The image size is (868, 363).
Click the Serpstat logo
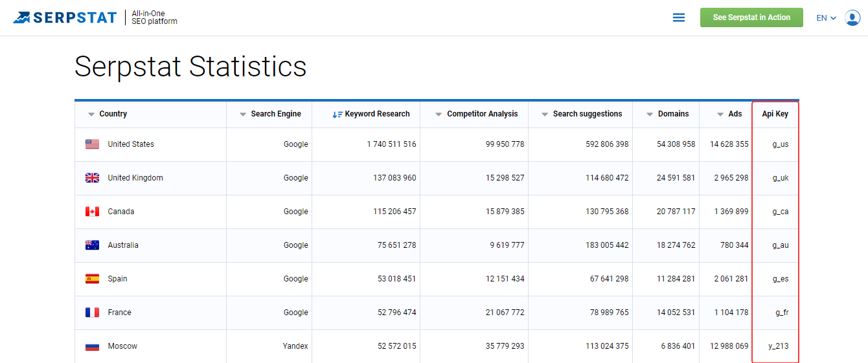pos(65,17)
